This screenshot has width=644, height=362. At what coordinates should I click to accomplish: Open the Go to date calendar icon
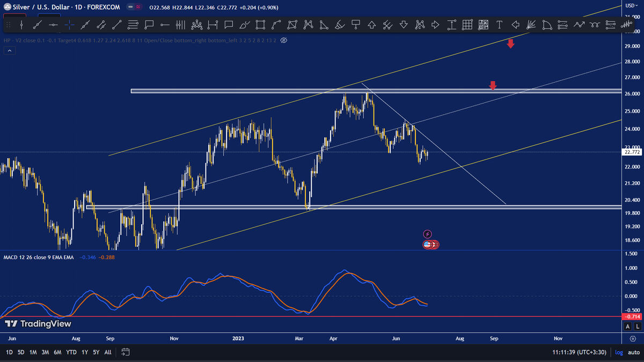click(126, 352)
